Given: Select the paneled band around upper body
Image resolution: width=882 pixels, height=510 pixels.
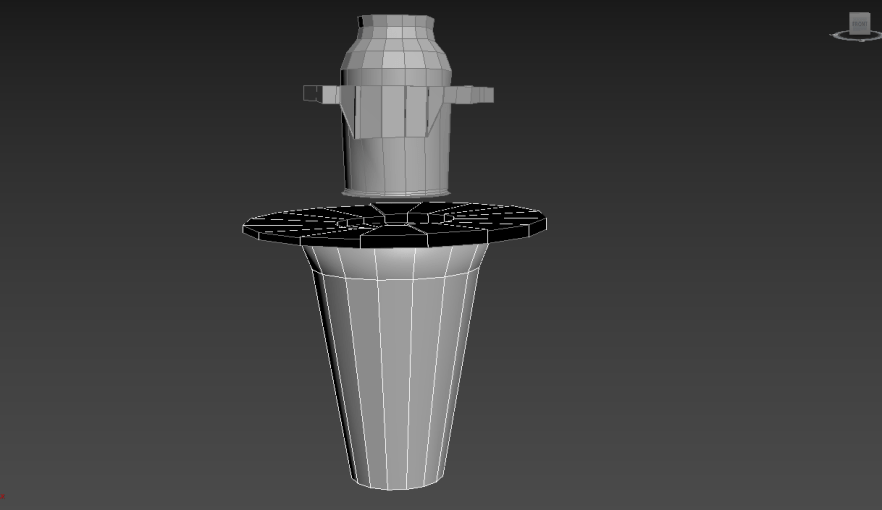Looking at the screenshot, I should click(396, 108).
